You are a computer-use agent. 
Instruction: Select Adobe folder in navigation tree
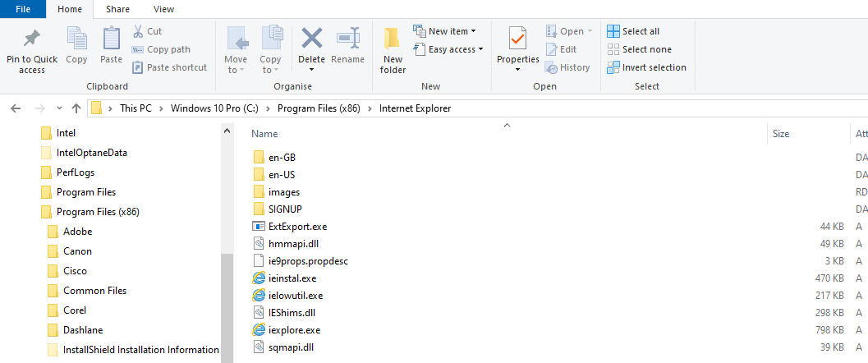click(71, 232)
